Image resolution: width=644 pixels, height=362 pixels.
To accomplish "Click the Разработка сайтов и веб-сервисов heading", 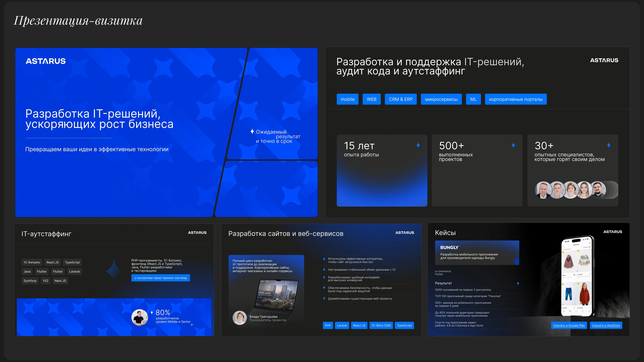I will point(286,234).
